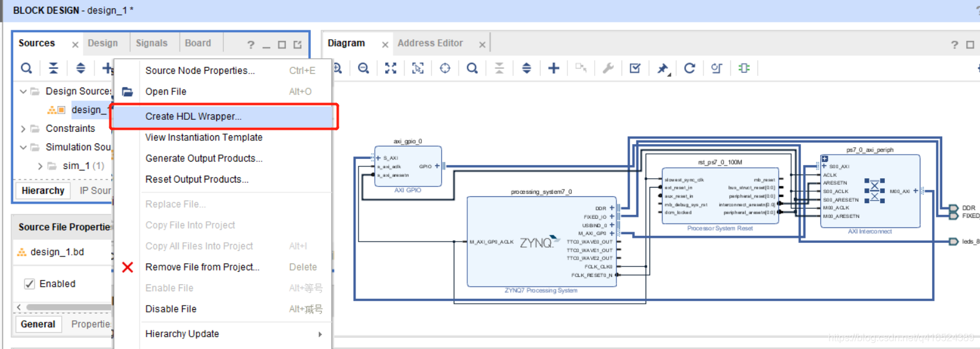Click expand all icon in Sources toolbar
980x349 pixels.
click(81, 68)
